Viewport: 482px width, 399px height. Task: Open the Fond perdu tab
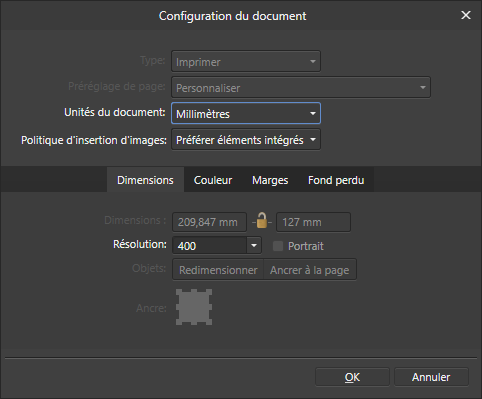tap(336, 180)
